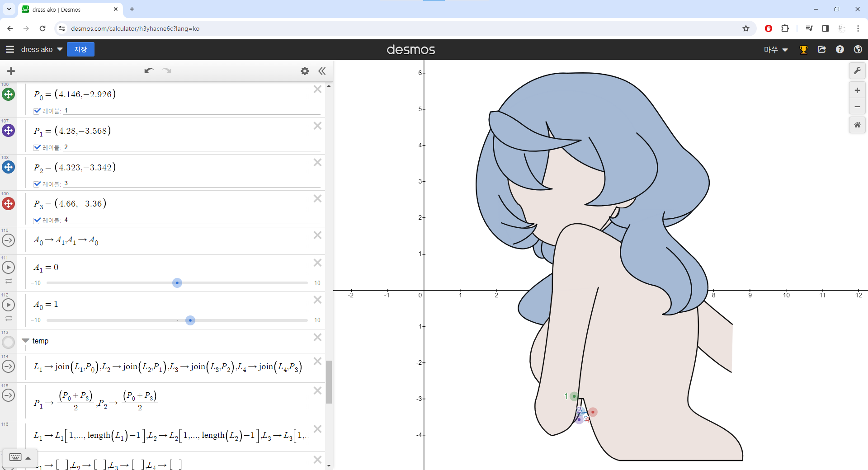Click the A1 slider thumb
Viewport: 868px width, 470px height.
click(177, 283)
